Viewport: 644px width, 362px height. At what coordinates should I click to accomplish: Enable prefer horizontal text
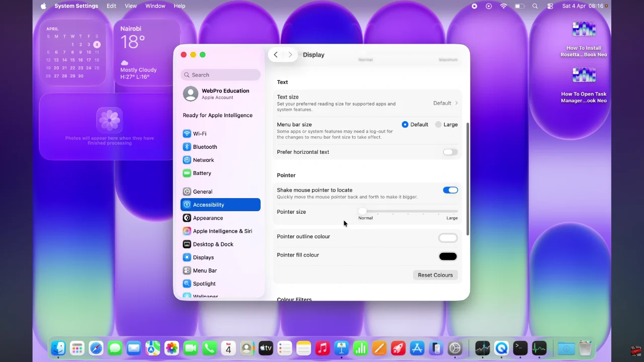point(449,152)
